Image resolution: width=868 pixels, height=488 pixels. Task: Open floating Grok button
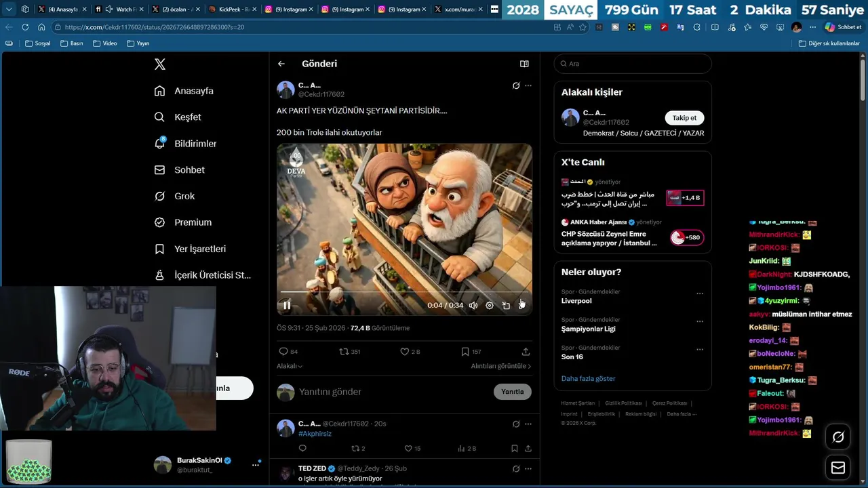[838, 437]
